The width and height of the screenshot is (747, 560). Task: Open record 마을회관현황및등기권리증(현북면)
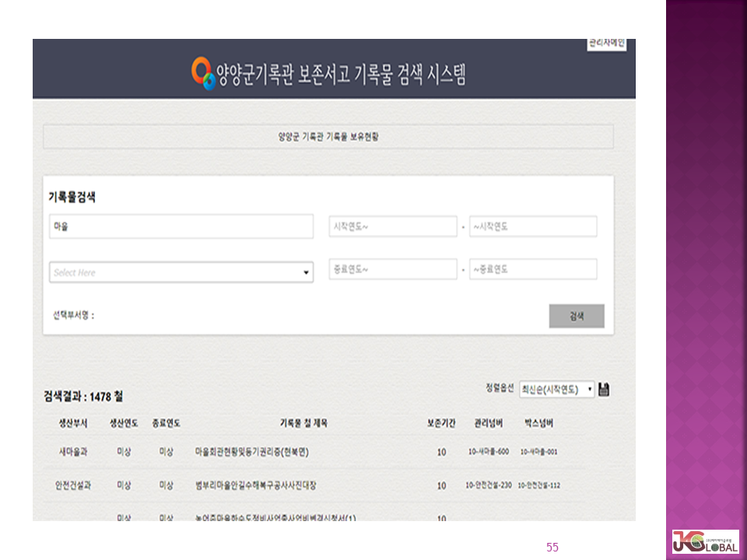coord(252,452)
